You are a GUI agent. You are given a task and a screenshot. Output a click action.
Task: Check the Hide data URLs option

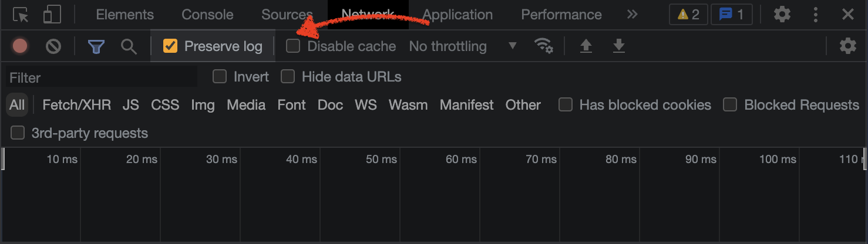click(x=288, y=77)
